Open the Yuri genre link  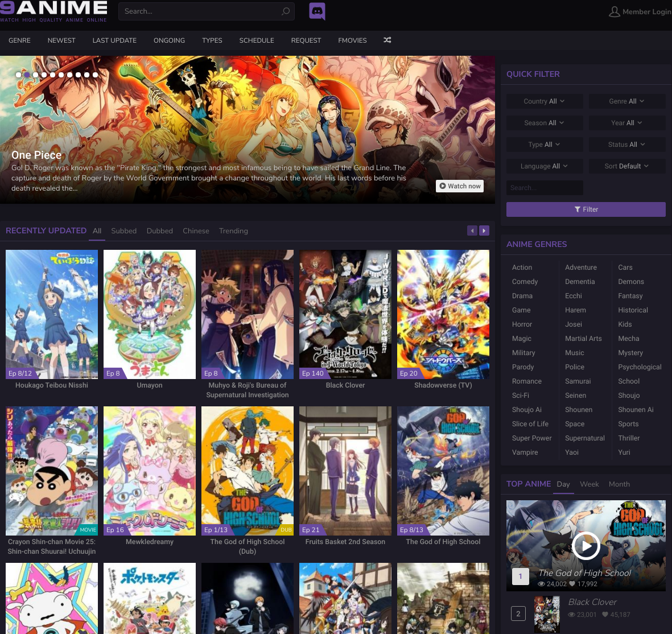[624, 452]
